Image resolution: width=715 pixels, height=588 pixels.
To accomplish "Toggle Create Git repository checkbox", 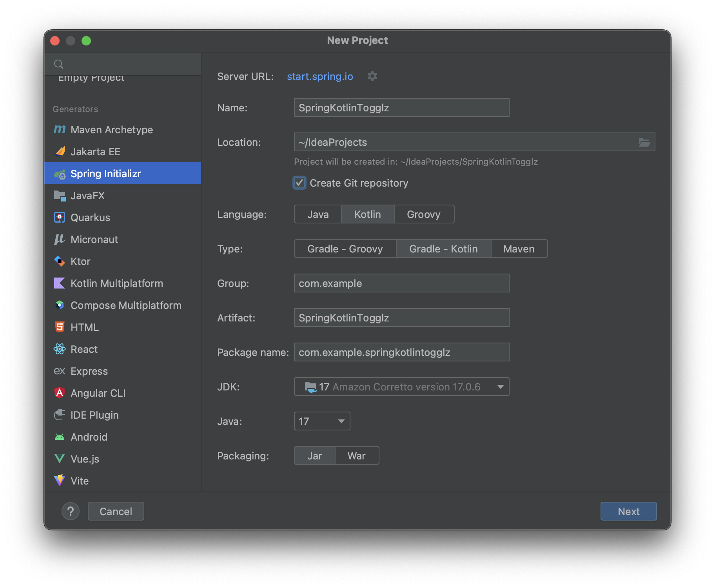I will pyautogui.click(x=299, y=183).
